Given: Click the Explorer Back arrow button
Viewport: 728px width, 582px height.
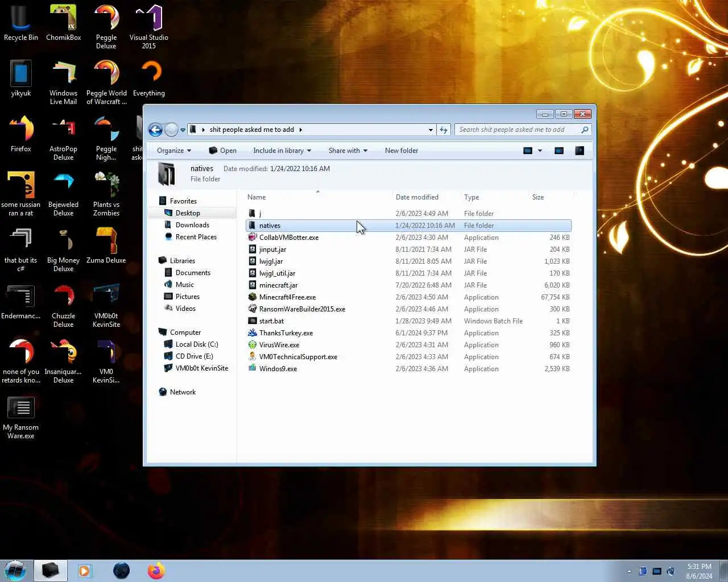Looking at the screenshot, I should point(155,130).
